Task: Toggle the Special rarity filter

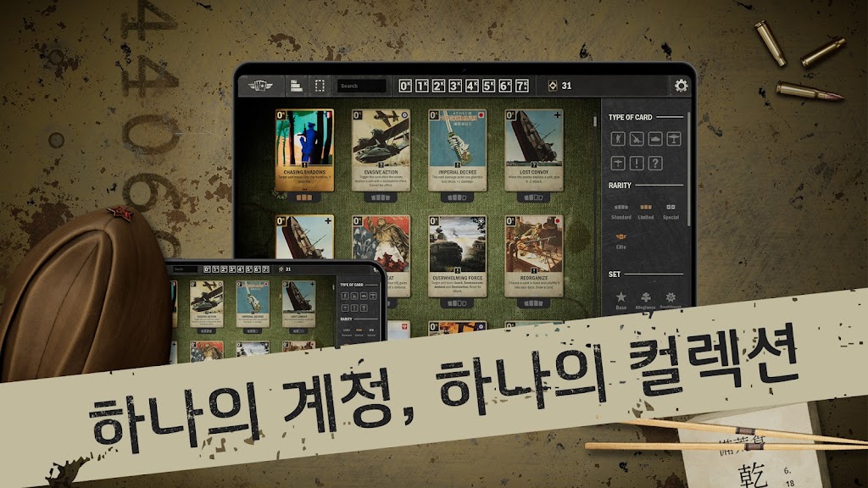Action: pyautogui.click(x=670, y=211)
